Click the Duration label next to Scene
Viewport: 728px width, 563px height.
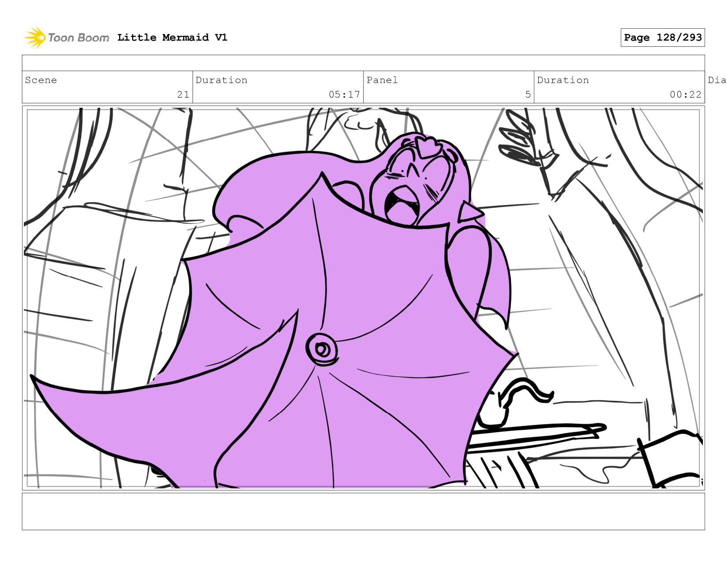[x=221, y=80]
